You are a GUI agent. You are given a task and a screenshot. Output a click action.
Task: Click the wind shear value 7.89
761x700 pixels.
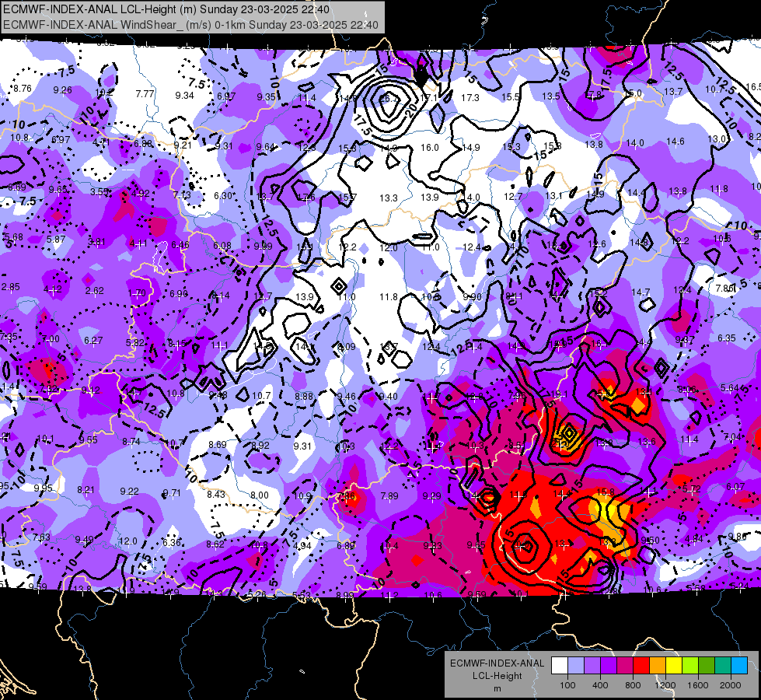[x=389, y=495]
